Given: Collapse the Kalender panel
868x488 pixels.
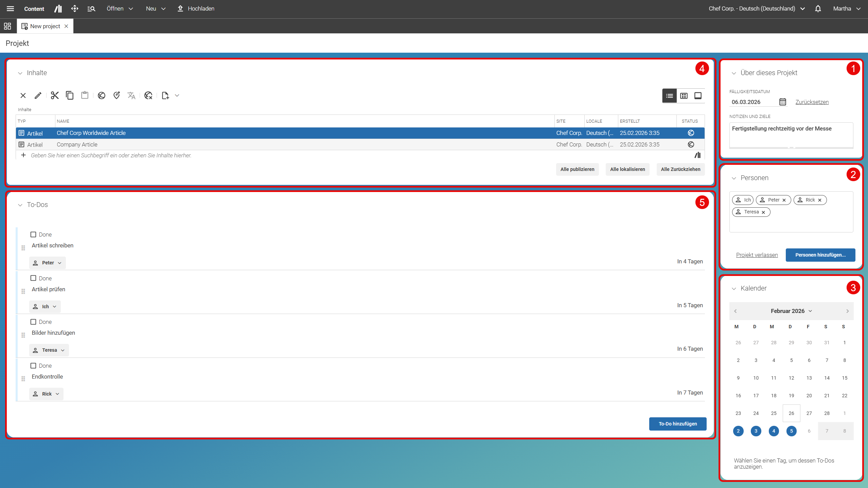Looking at the screenshot, I should tap(734, 289).
